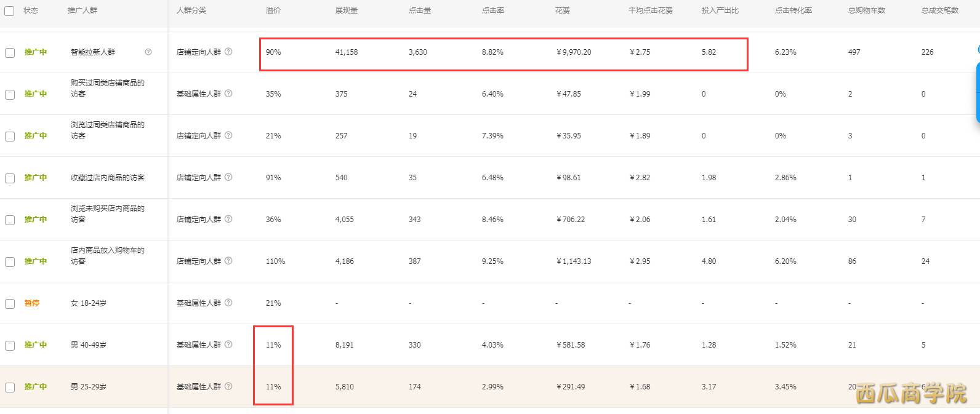The height and width of the screenshot is (414, 980).
Task: Click the help icon after 店铺定向人群 in 收藏过店内商品 row
Action: tap(228, 177)
